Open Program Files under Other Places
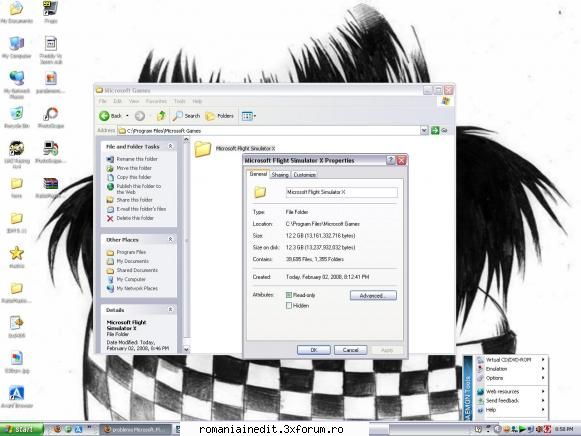The width and height of the screenshot is (581, 436). (x=131, y=252)
